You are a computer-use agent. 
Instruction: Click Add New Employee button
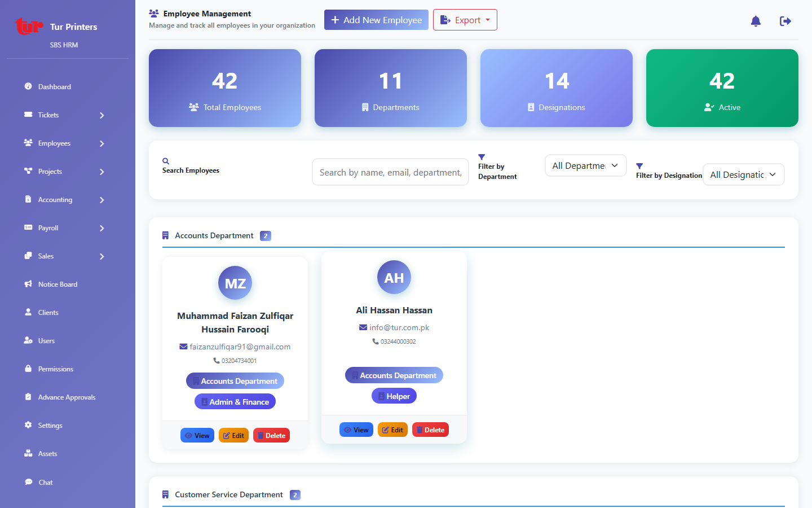point(376,20)
